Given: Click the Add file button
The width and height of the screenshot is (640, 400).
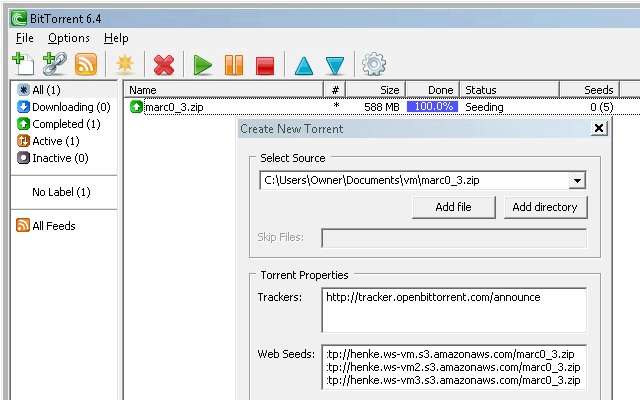Looking at the screenshot, I should (x=453, y=207).
